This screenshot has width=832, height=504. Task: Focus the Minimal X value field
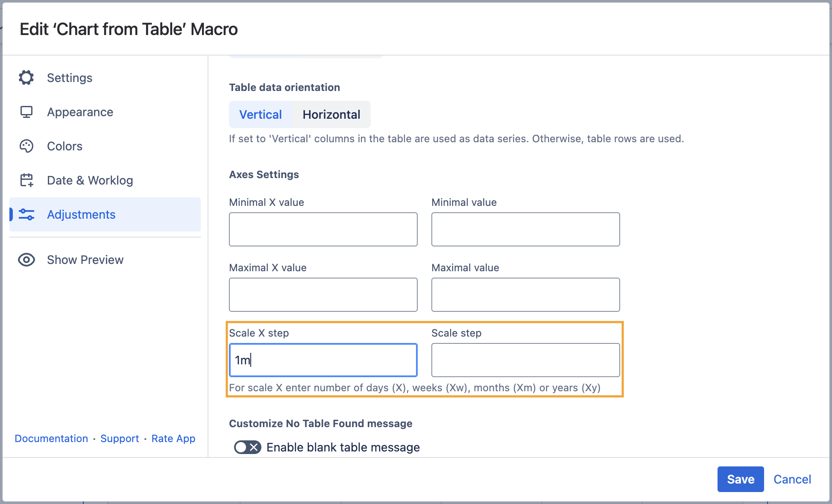(x=323, y=229)
